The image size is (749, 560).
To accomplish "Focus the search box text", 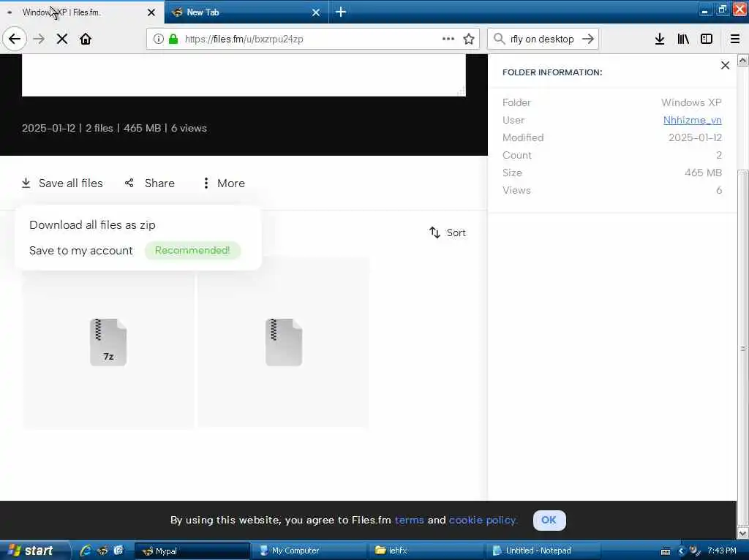I will [x=542, y=39].
